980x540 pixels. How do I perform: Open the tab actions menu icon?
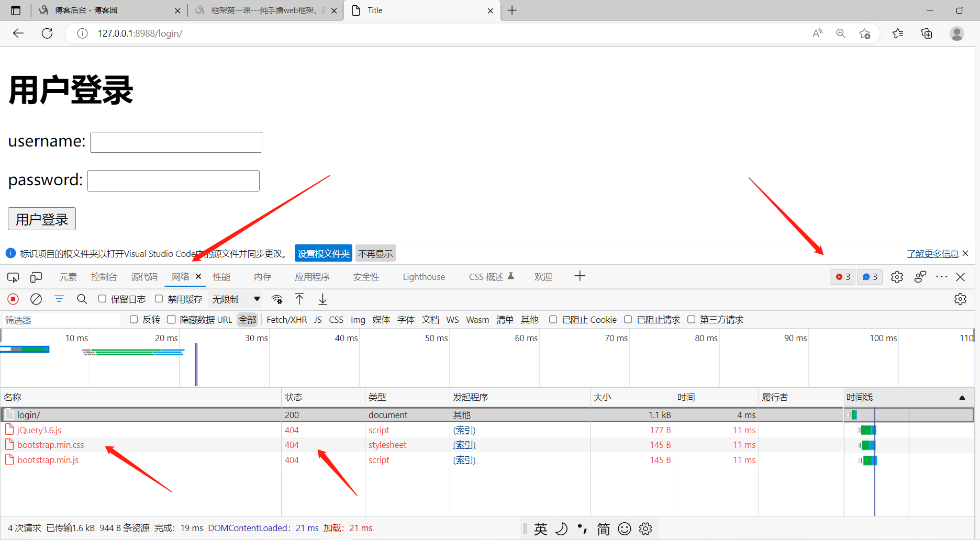pos(16,10)
